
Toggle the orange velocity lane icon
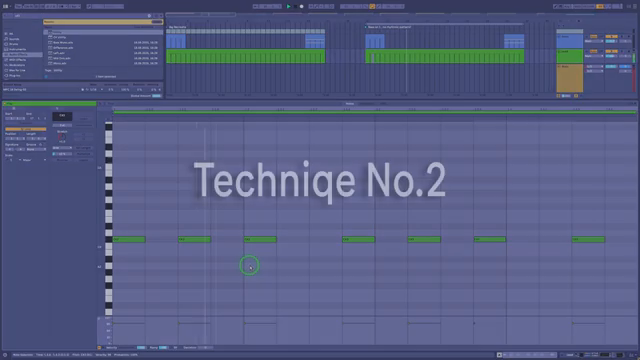click(99, 348)
